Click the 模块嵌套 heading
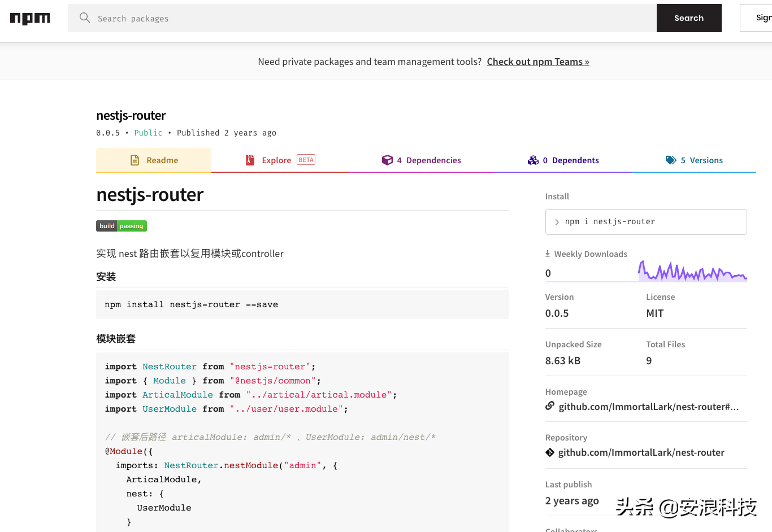 [116, 339]
